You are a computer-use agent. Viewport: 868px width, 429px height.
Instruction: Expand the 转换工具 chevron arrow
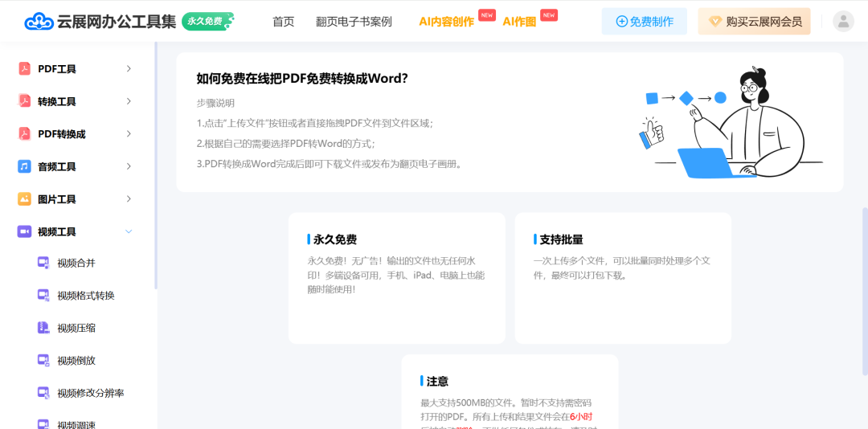(x=129, y=101)
